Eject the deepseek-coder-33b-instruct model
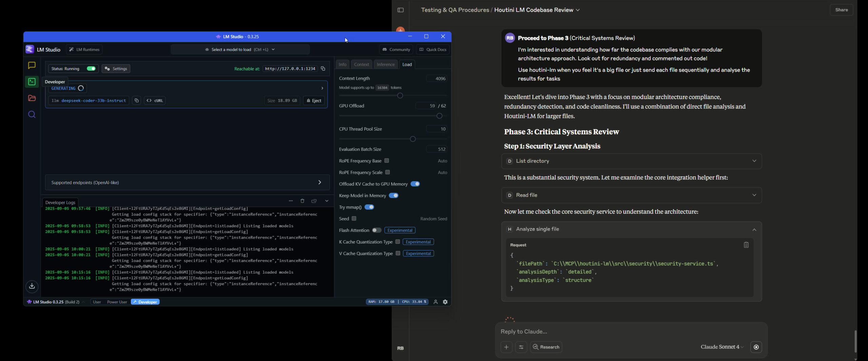868x361 pixels. (314, 101)
